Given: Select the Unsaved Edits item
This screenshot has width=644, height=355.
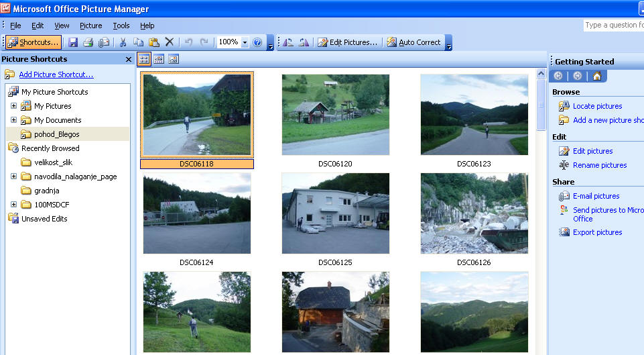Looking at the screenshot, I should (44, 219).
